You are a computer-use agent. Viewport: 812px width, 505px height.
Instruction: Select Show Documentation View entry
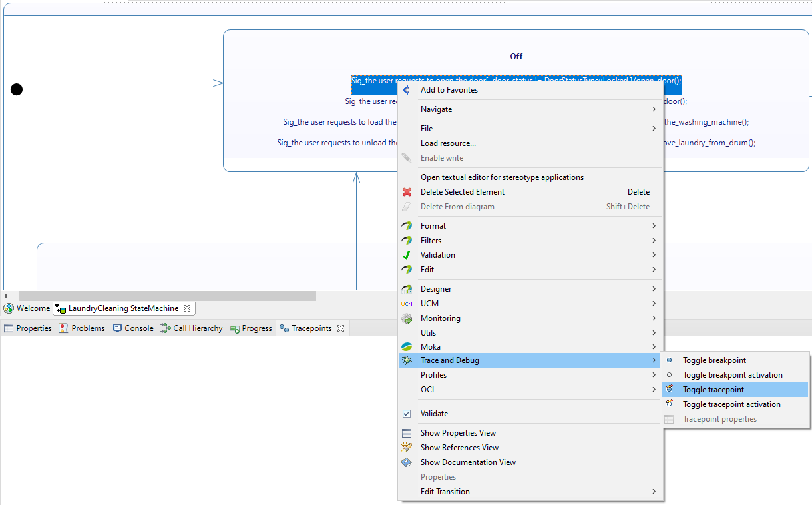coord(530,462)
